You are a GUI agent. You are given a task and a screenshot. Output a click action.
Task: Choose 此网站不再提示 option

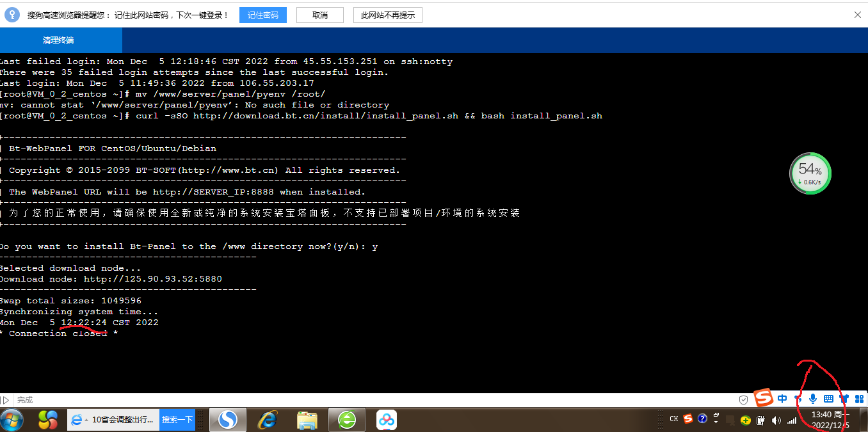pos(387,15)
